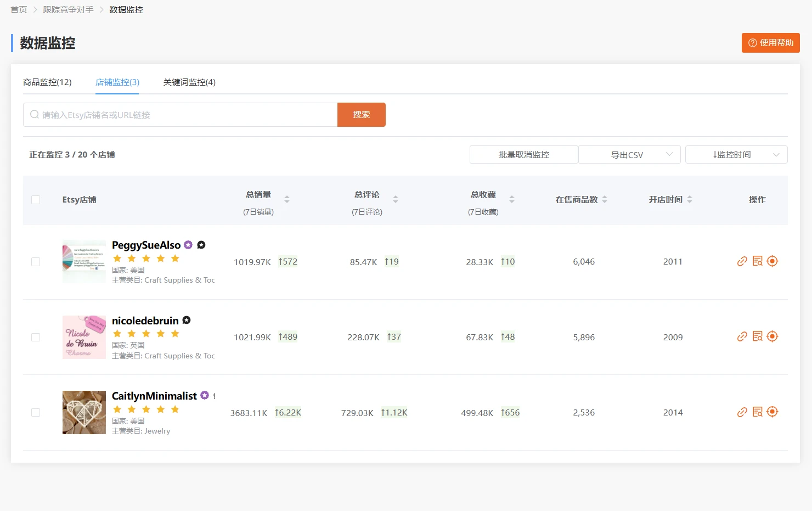812x511 pixels.
Task: Click the tracking target icon for PeggySueAlso
Action: (x=772, y=261)
